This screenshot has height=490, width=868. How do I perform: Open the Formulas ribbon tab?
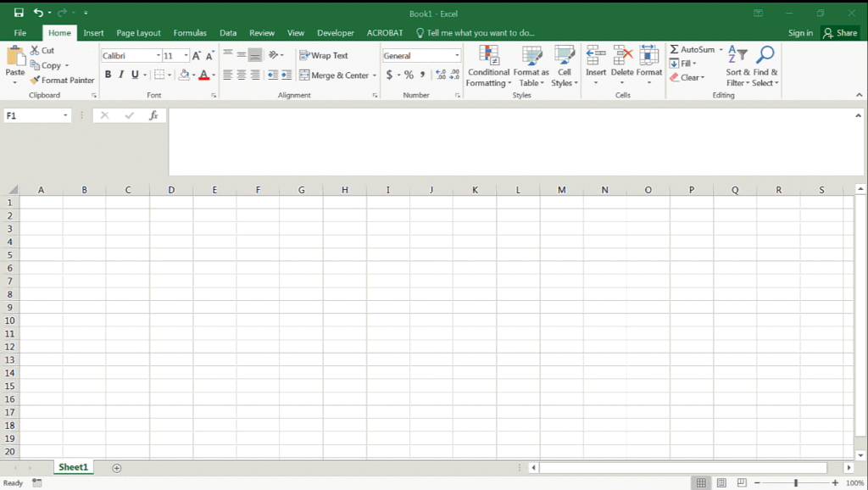pos(190,33)
